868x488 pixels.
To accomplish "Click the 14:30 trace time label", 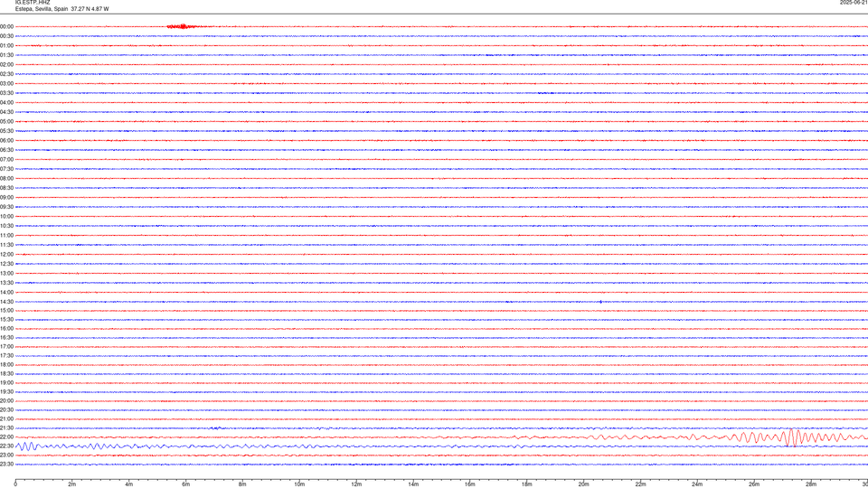I will (x=6, y=302).
